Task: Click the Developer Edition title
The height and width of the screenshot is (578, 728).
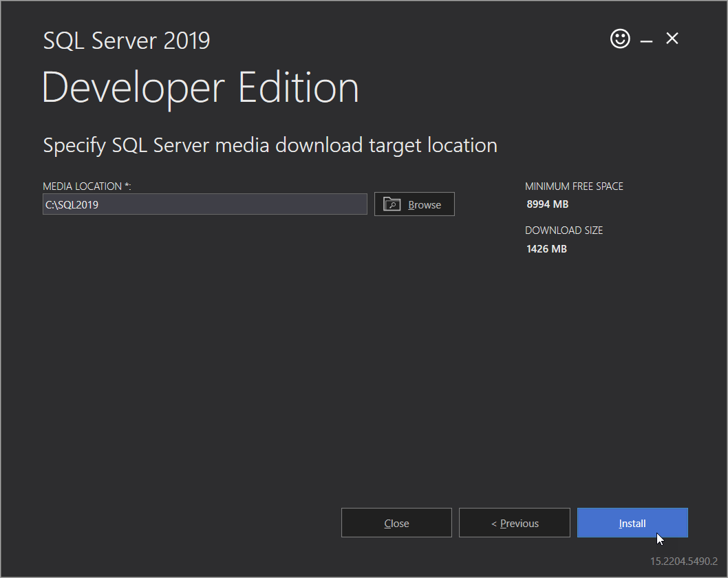Action: pos(200,88)
